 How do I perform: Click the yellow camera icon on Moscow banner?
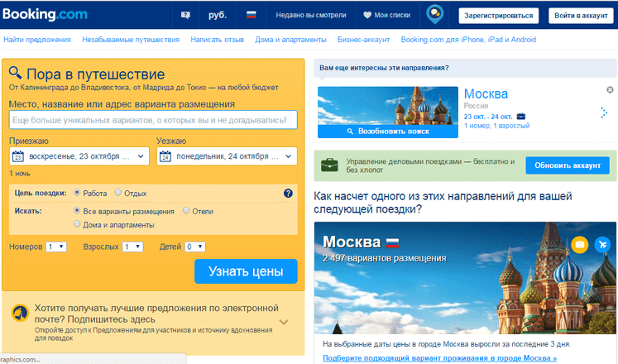coord(579,245)
